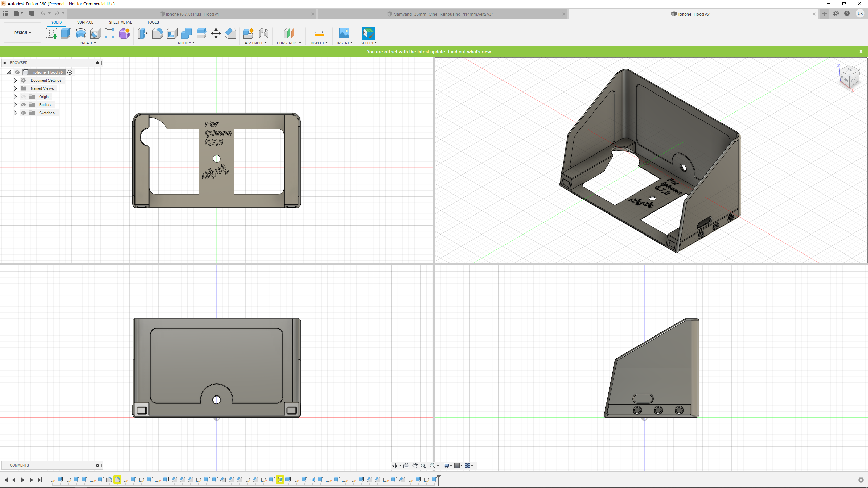Click the Measure tool under Inspect
Viewport: 868px width, 488px height.
(x=319, y=33)
